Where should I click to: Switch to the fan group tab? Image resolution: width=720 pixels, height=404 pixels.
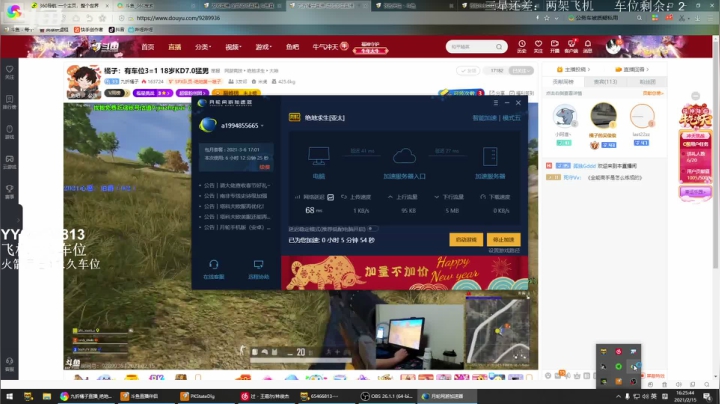tap(647, 82)
